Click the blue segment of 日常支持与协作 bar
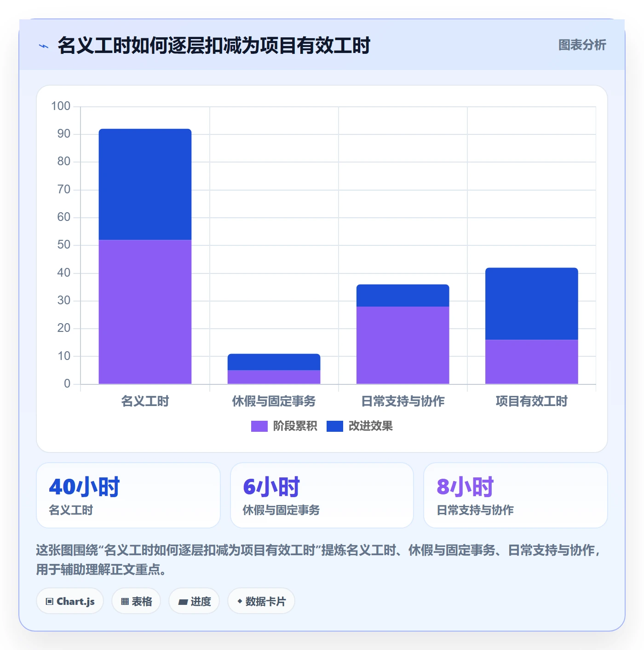Viewport: 644px width, 650px height. (x=402, y=296)
